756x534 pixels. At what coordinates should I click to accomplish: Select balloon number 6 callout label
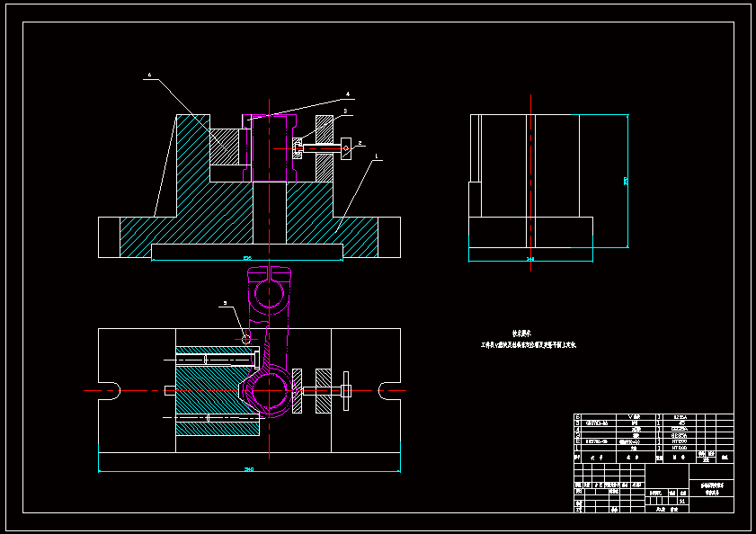click(x=149, y=75)
